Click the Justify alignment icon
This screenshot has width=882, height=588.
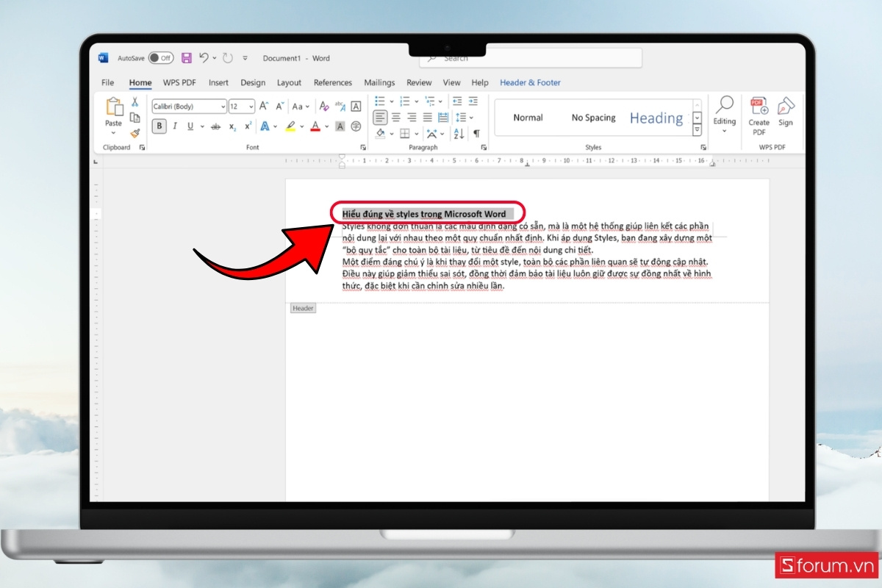(x=428, y=118)
